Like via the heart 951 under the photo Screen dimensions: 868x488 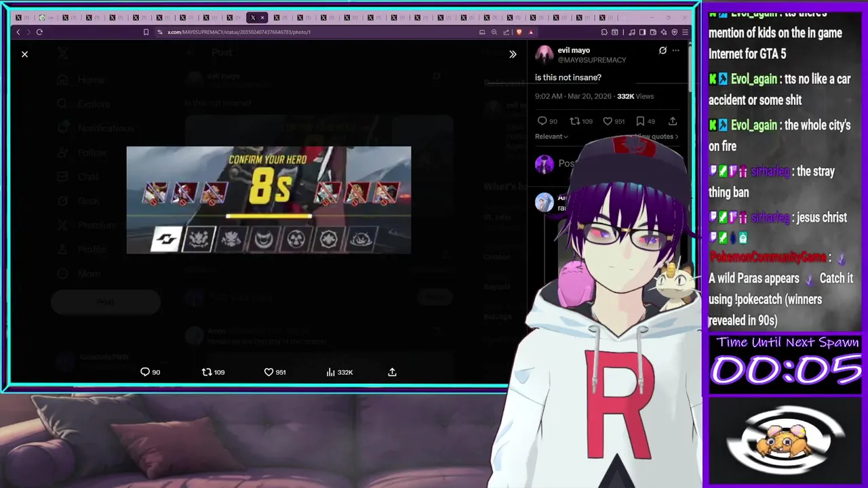point(275,372)
